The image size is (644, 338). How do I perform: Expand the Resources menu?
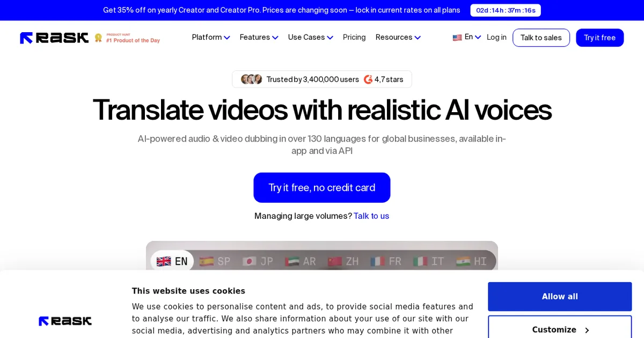[398, 38]
